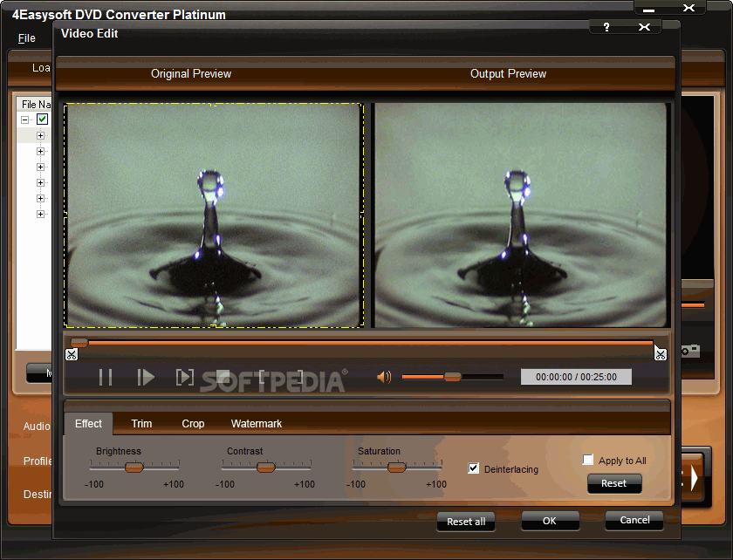Expand the fifth child tree node
Screen dimensions: 733x560
[40, 198]
